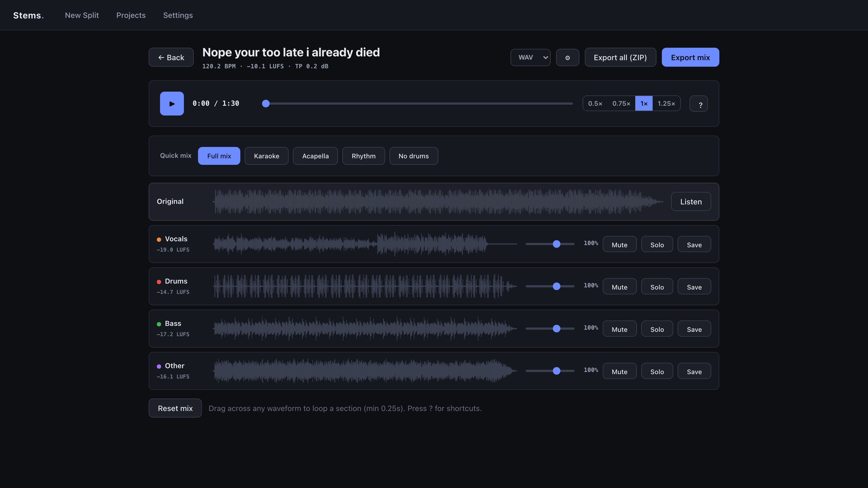This screenshot has width=868, height=488.
Task: Open the Stems logo home link
Action: pyautogui.click(x=28, y=15)
